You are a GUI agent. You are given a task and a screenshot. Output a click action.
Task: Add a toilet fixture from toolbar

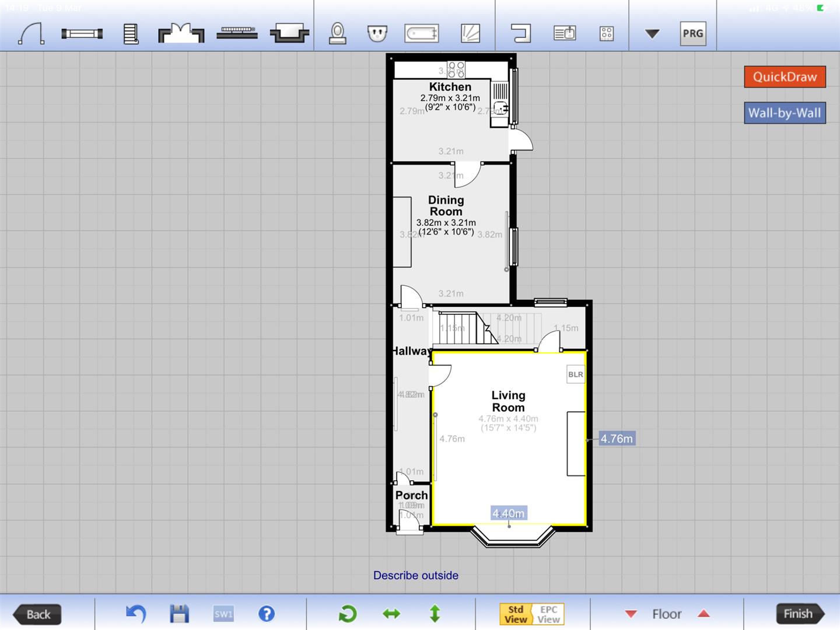(x=338, y=33)
